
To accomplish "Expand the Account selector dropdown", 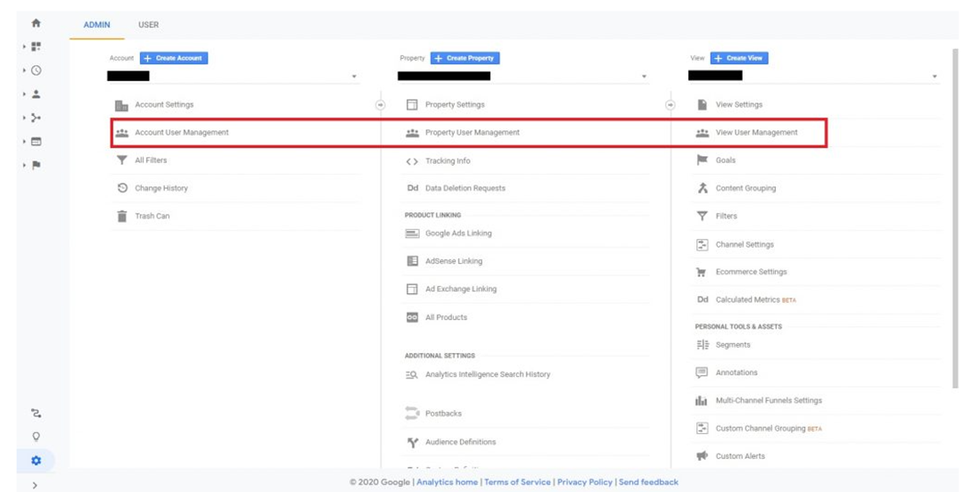I will [354, 77].
